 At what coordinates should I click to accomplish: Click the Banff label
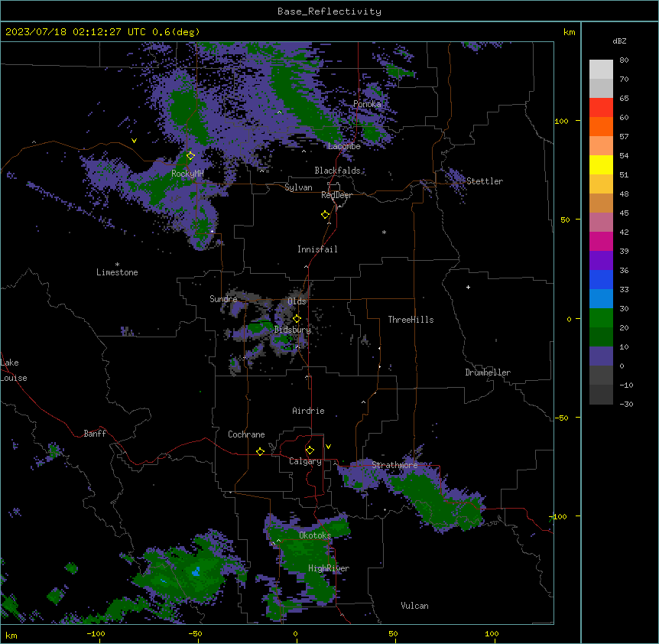pos(95,434)
